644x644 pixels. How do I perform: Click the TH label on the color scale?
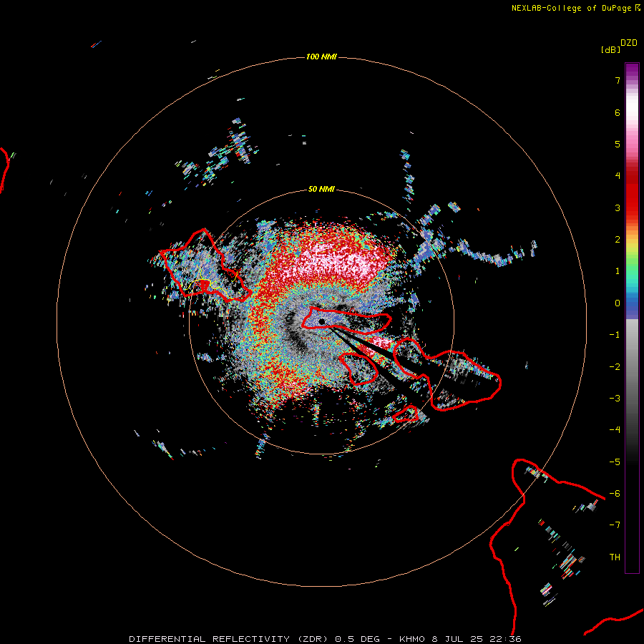coord(615,557)
